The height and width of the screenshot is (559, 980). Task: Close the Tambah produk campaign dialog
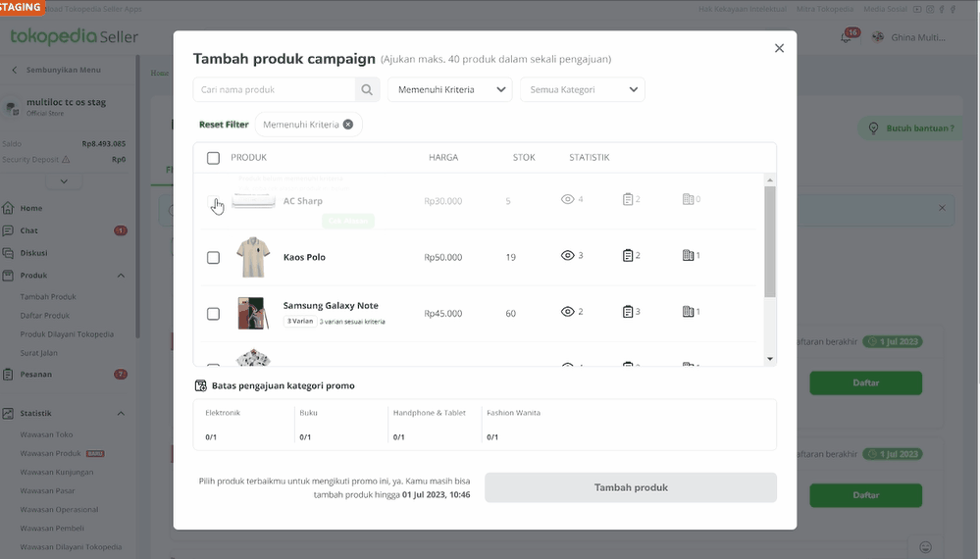click(779, 48)
